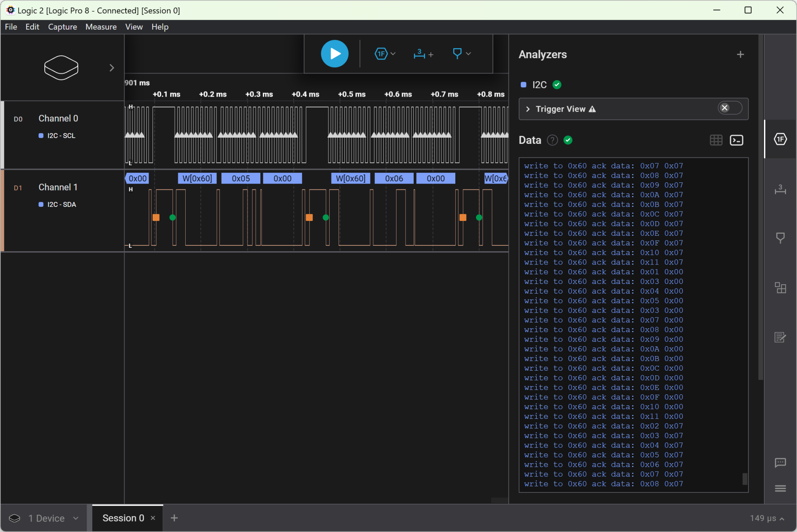Click the +0.5 ms time ruler label

click(x=352, y=94)
